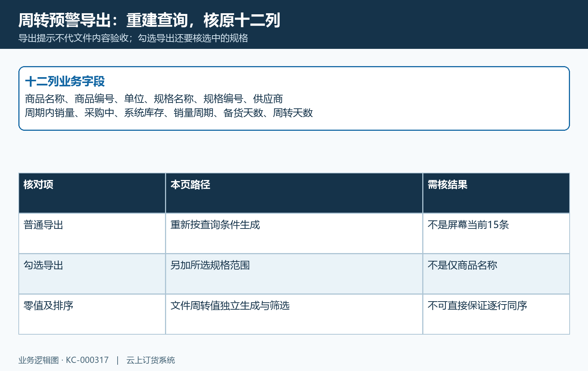Click the field list line starting with 商品名称
Screen dimensions: 588x371
[x=154, y=99]
